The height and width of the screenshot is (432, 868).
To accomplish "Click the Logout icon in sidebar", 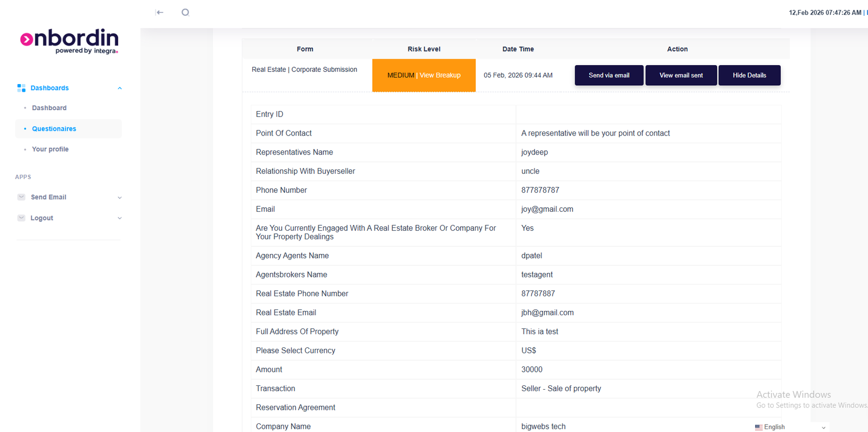I will coord(21,218).
